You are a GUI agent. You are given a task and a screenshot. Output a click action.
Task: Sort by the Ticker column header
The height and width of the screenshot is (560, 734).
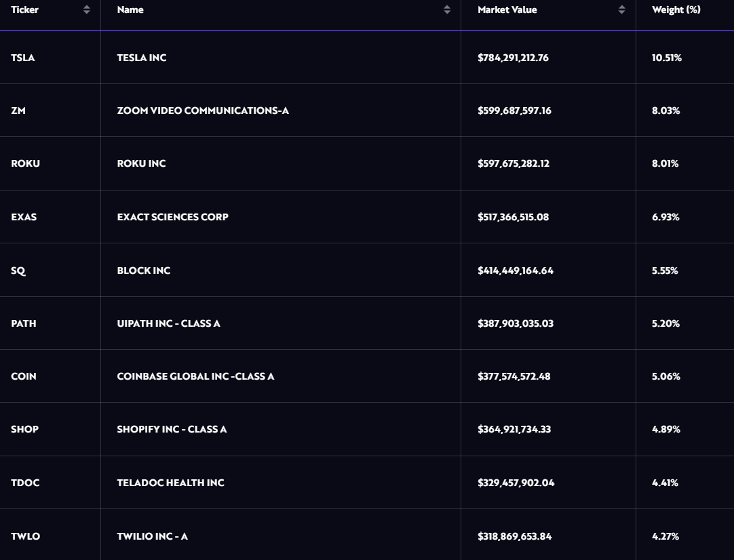click(x=24, y=10)
